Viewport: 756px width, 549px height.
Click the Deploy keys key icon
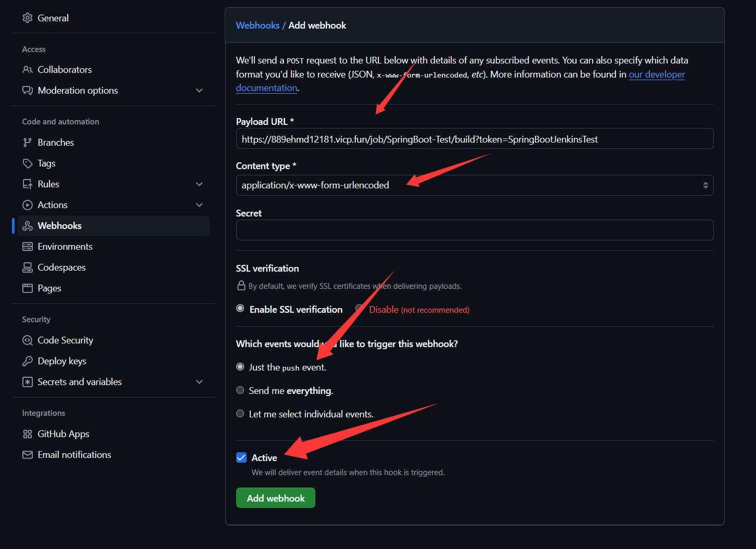coord(28,361)
